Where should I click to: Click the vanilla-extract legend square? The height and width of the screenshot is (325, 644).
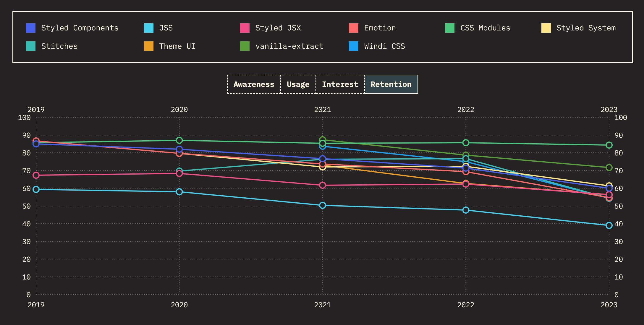(245, 46)
